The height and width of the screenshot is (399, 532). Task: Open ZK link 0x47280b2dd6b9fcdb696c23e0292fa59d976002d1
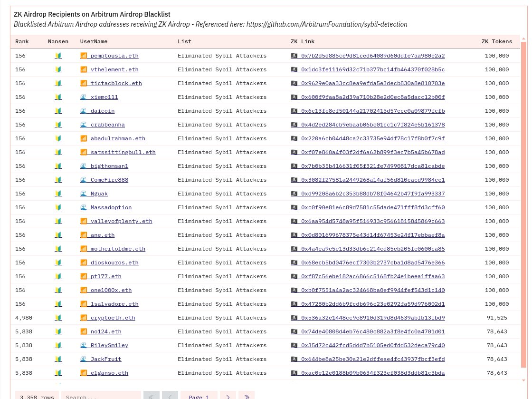click(373, 304)
